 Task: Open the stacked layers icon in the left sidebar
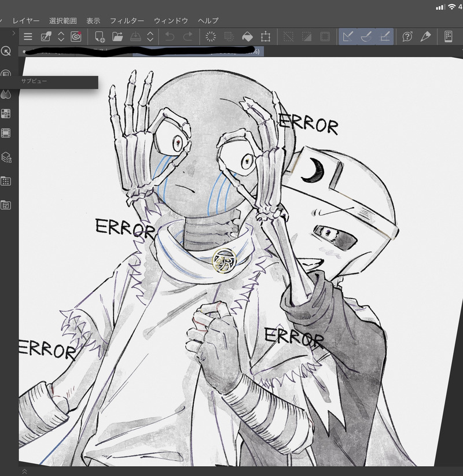(x=6, y=157)
